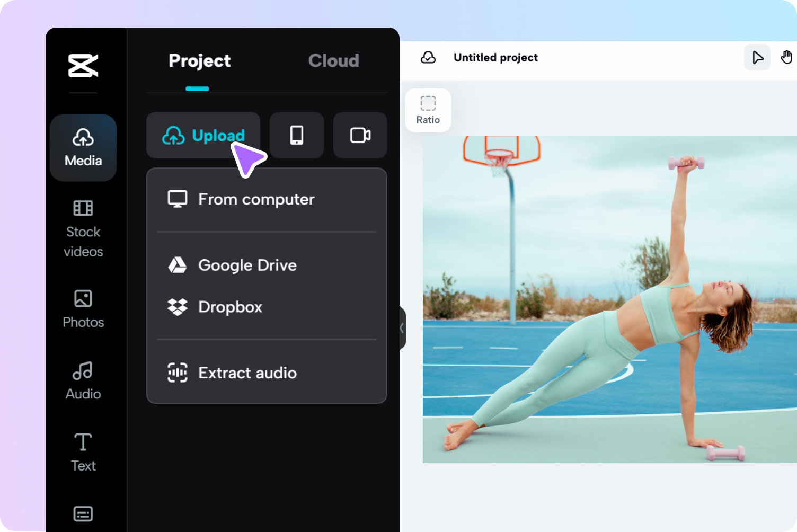Select From computer in the upload menu
The image size is (797, 532).
(x=256, y=199)
